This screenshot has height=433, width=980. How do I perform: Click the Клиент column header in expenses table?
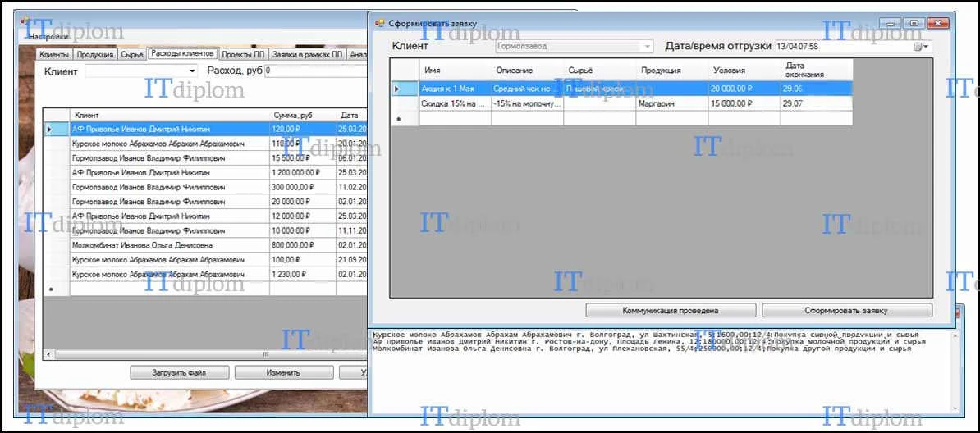(169, 115)
